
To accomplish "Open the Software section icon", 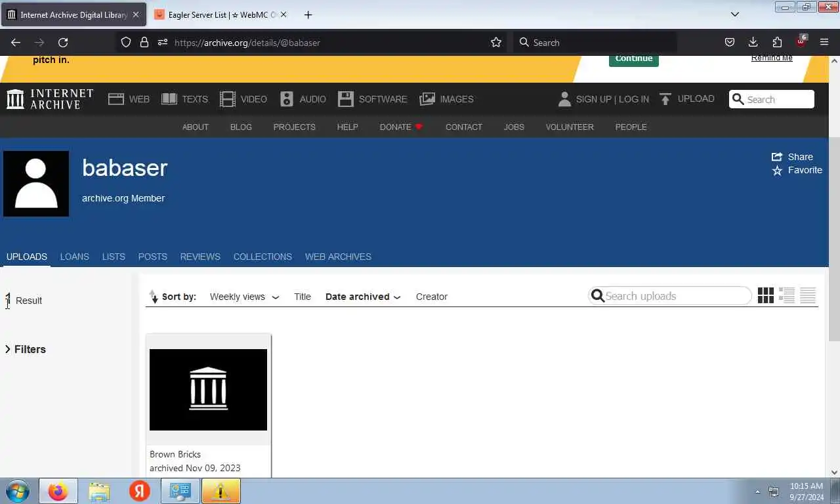I will (x=346, y=99).
